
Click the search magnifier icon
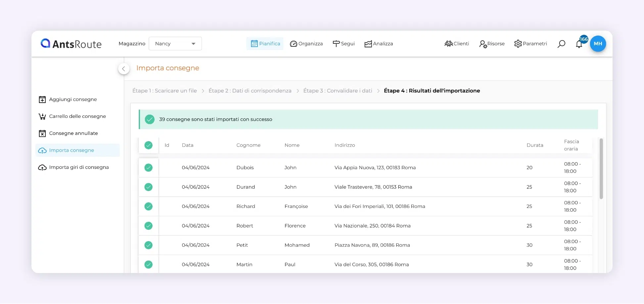point(561,44)
